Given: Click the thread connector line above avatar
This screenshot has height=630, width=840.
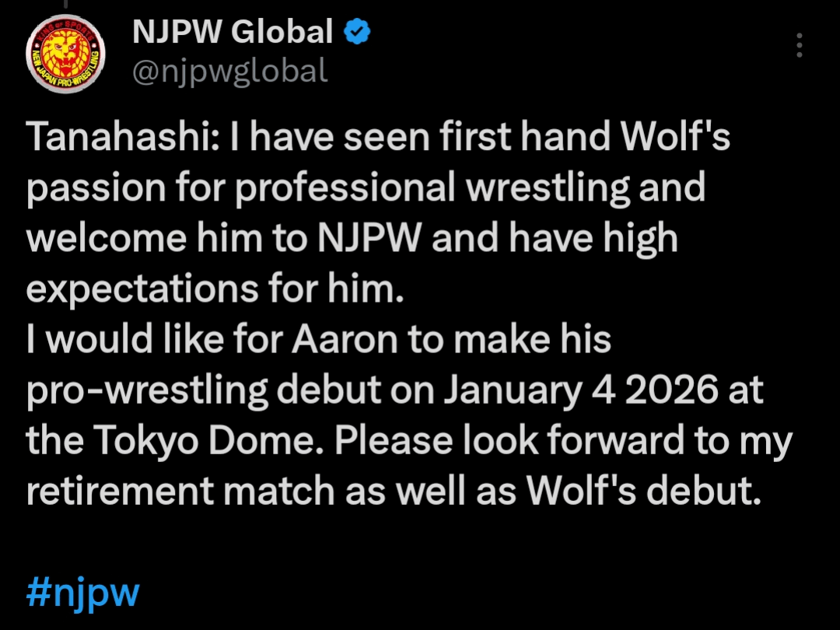Looking at the screenshot, I should coord(65,5).
